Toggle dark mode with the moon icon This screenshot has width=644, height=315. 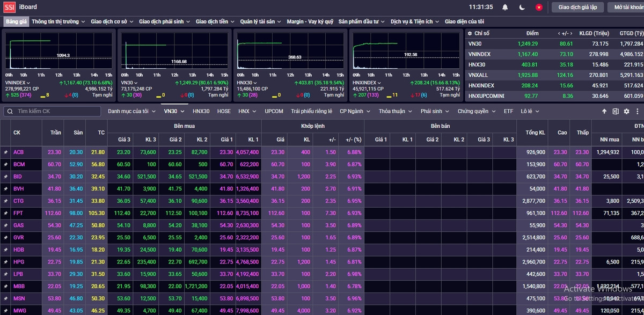(522, 7)
